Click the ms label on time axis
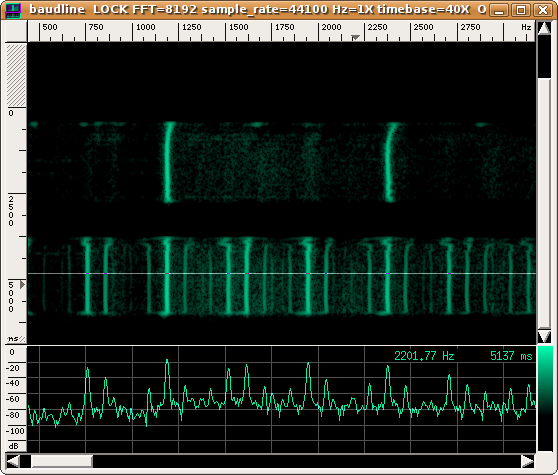 (x=13, y=338)
